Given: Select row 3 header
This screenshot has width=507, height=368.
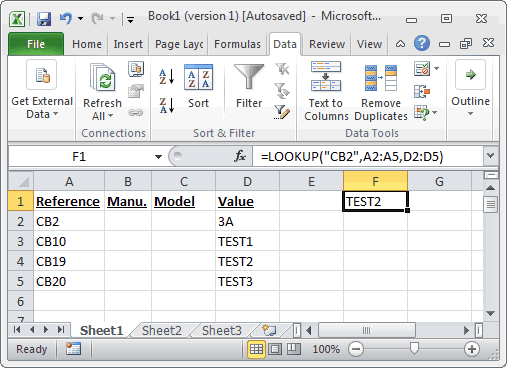Looking at the screenshot, I should [21, 241].
